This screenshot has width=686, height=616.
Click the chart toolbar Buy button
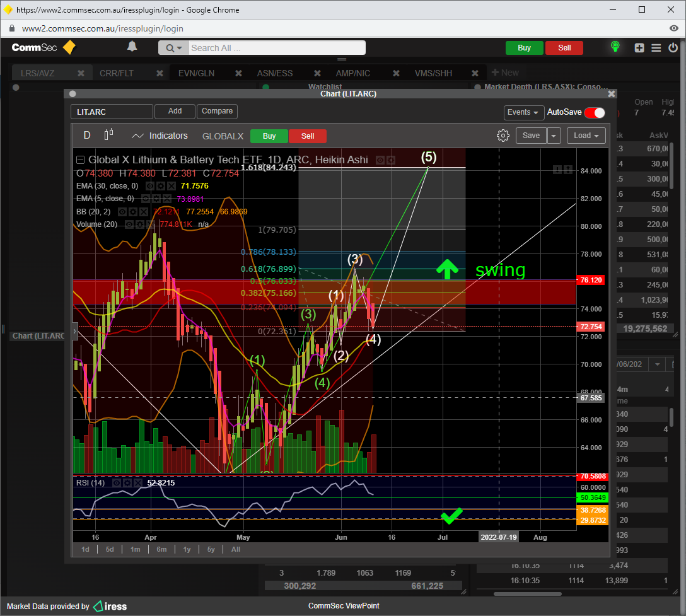tap(269, 136)
